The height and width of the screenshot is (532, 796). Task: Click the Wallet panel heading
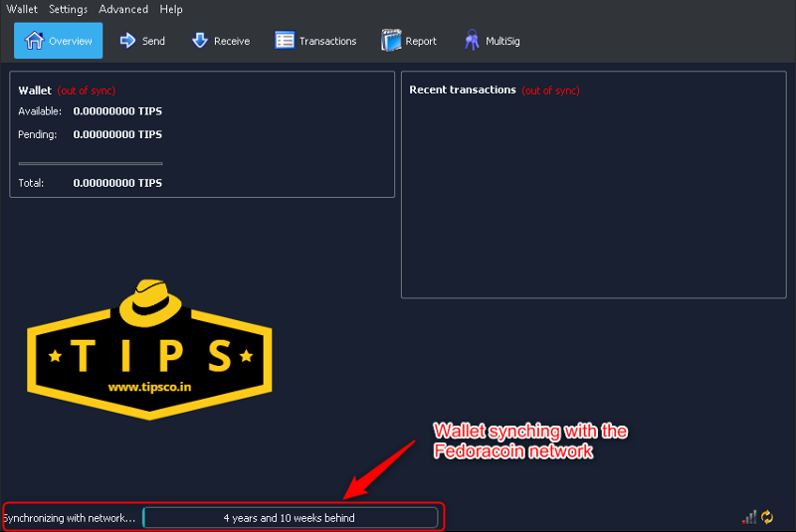(35, 90)
